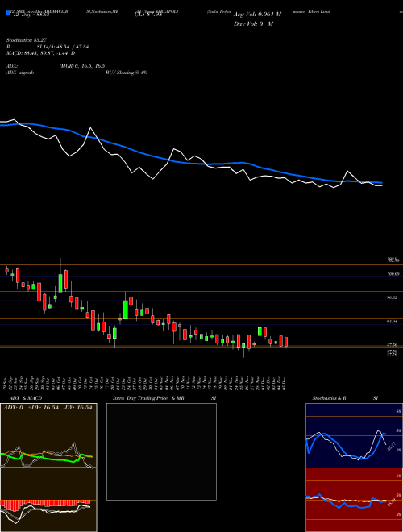Screen dimensions: 403x532
Task: Click the 100.69 price axis label
Action: (x=393, y=274)
